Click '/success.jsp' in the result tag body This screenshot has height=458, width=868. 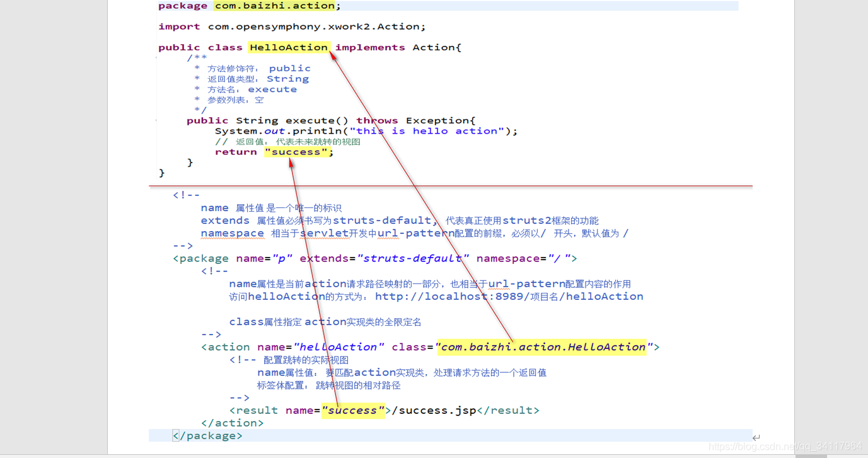(x=434, y=410)
